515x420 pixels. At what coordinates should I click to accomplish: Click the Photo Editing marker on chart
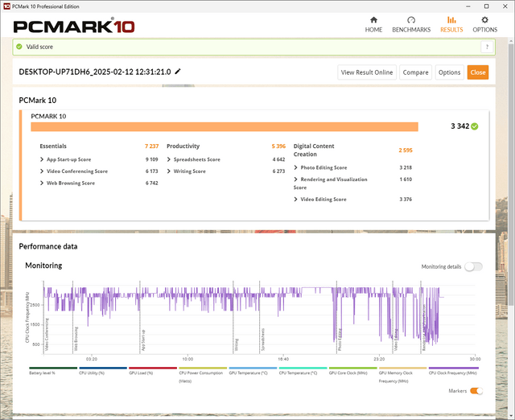click(x=340, y=340)
